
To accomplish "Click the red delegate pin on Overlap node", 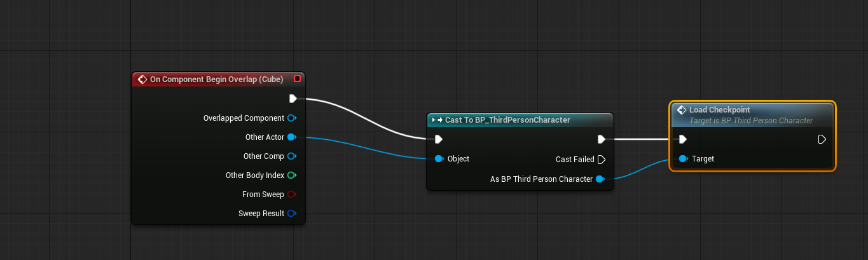I will point(297,79).
